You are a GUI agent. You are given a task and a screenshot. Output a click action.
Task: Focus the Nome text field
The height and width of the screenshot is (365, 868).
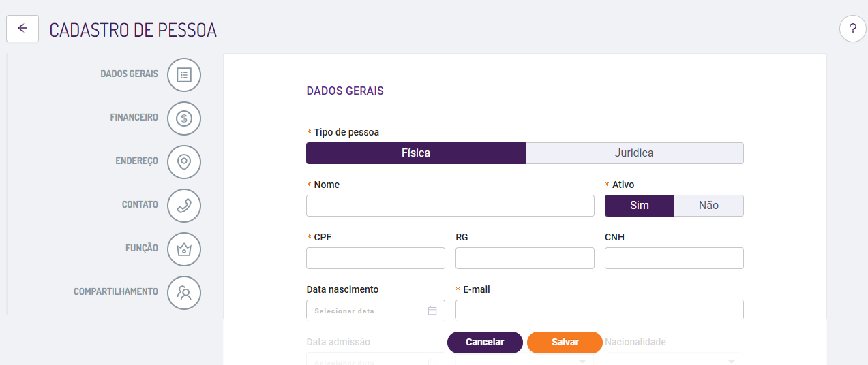tap(450, 206)
